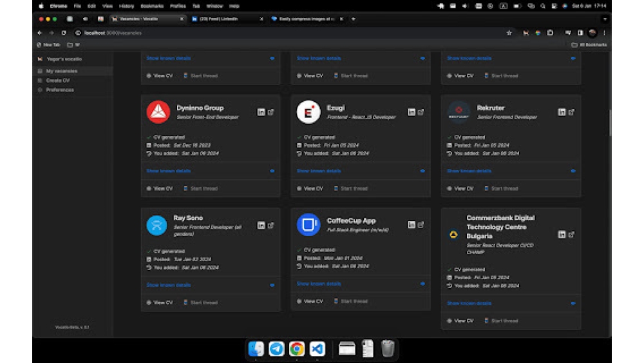Click the CoffeeCup App logo
This screenshot has width=644, height=363.
pos(308,224)
